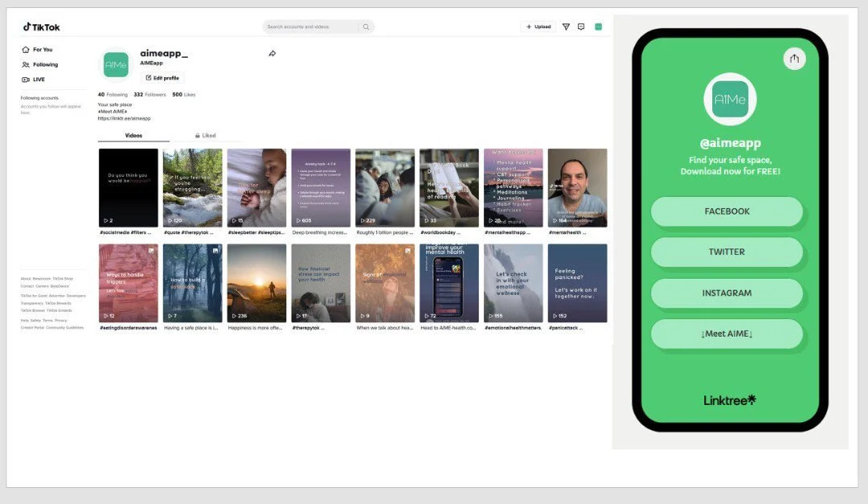Click the FACEBOOK Linktree button
Image resolution: width=868 pixels, height=504 pixels.
click(x=726, y=211)
